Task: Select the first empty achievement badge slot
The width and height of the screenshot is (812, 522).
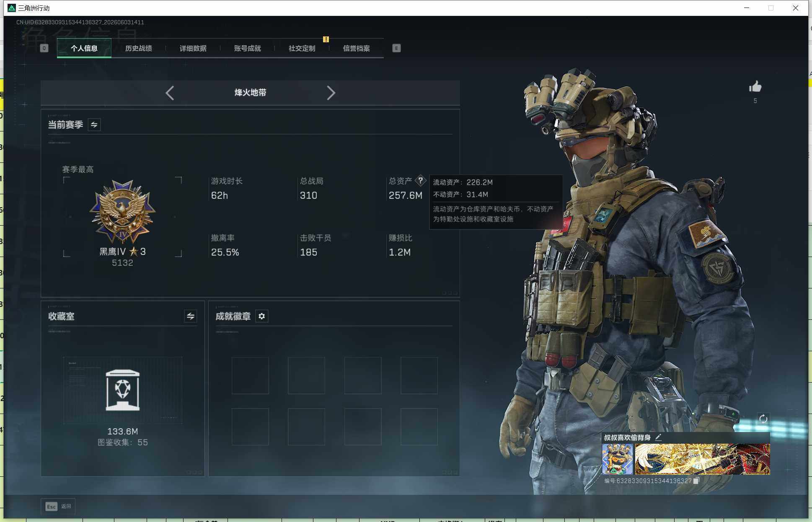Action: click(250, 375)
